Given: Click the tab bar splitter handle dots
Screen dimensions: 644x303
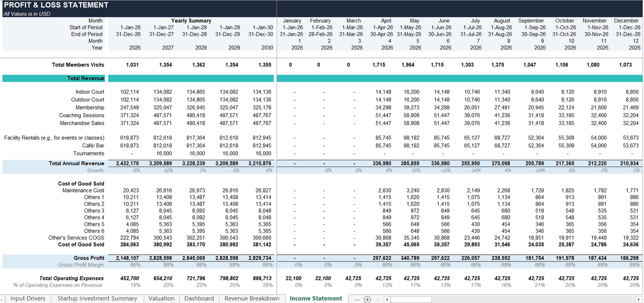Looking at the screenshot, I should (x=378, y=299).
